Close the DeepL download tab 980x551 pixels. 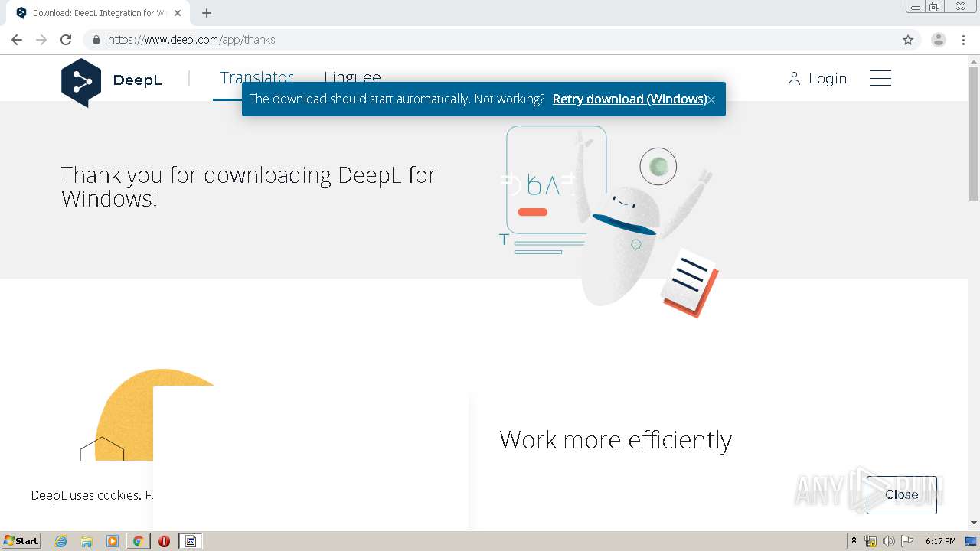pyautogui.click(x=178, y=13)
